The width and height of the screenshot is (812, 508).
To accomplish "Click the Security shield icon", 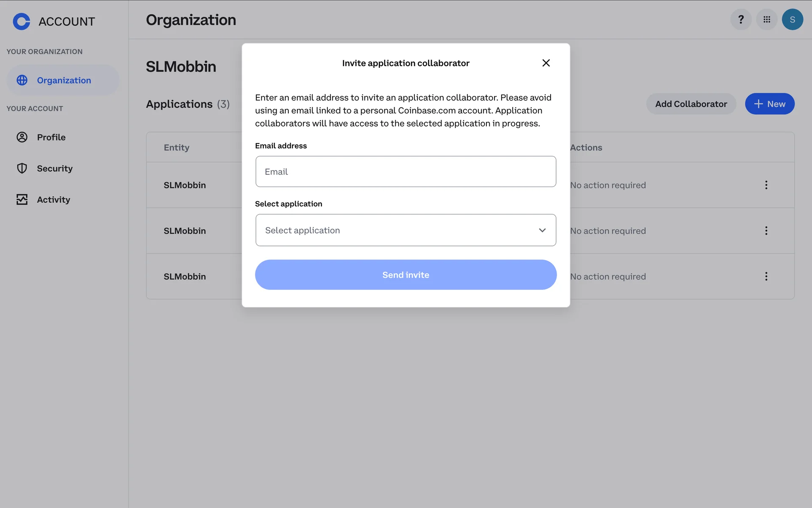I will click(x=22, y=168).
